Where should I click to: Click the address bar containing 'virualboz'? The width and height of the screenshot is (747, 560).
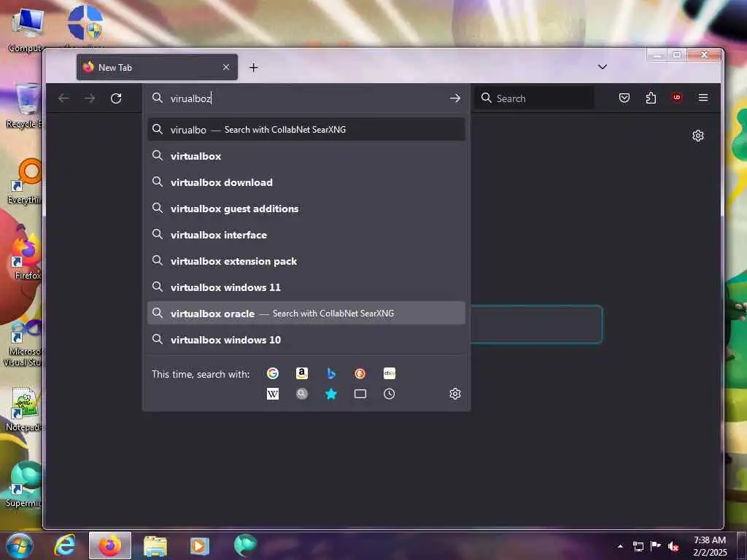pyautogui.click(x=305, y=98)
